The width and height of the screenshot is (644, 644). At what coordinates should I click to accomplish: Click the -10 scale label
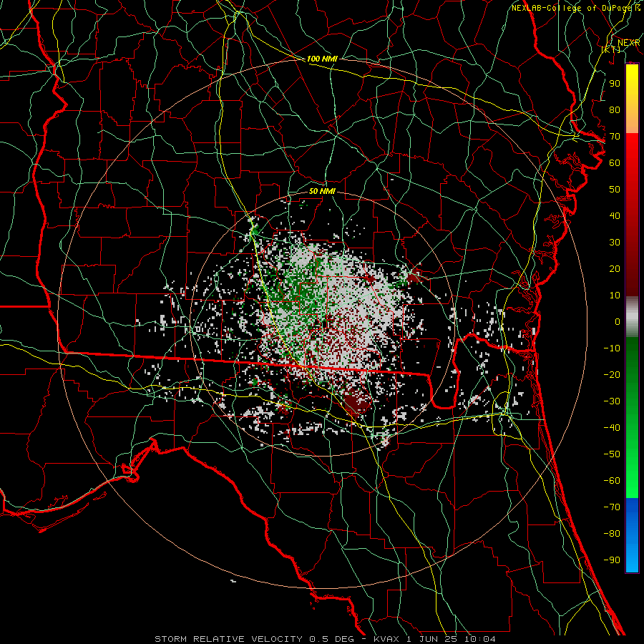[612, 348]
